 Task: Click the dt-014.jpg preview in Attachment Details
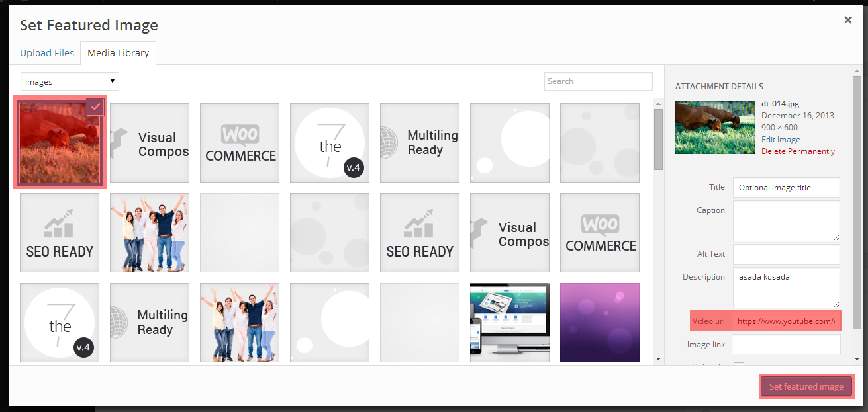click(714, 128)
